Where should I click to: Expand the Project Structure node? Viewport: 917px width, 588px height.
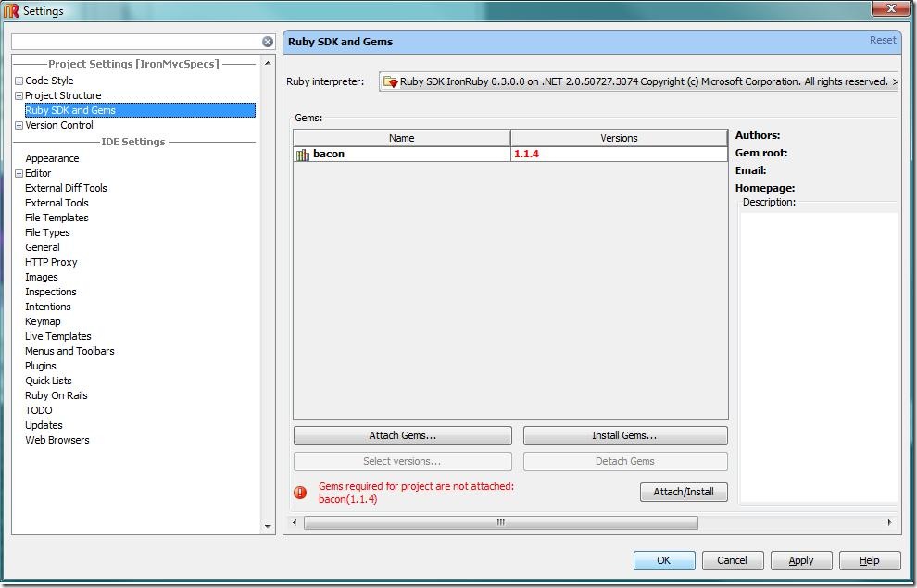click(19, 96)
